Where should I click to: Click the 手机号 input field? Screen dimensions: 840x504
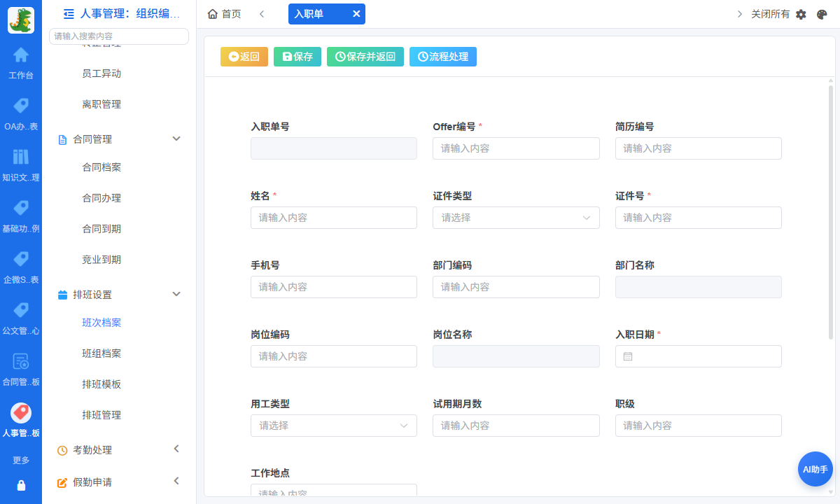coord(334,287)
